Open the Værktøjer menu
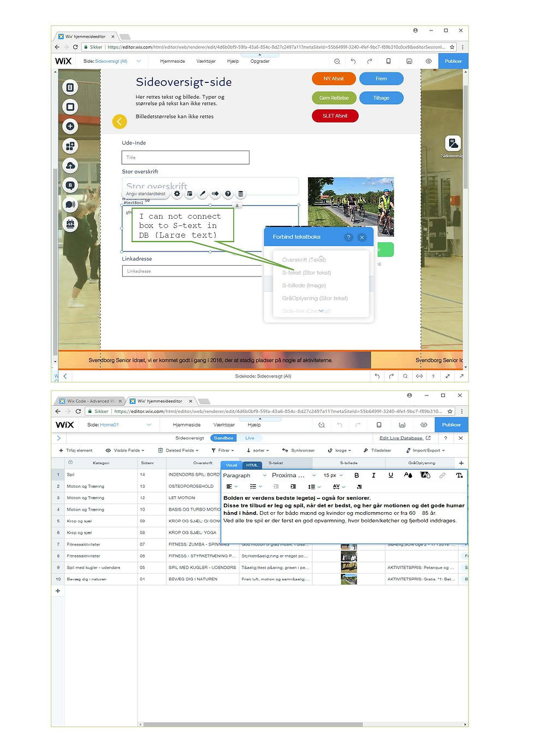Screen dimensions: 535x756 206,61
